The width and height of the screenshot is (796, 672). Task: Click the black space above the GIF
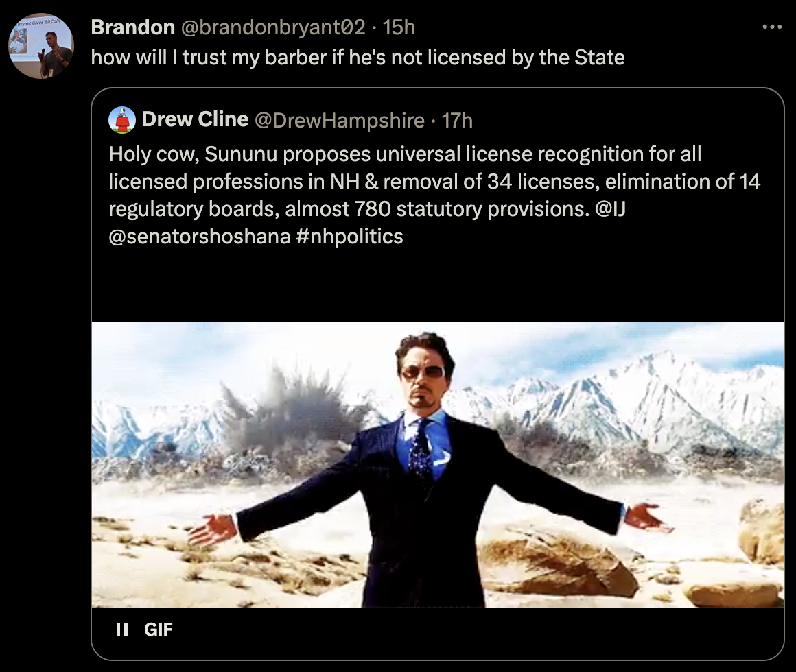click(438, 285)
